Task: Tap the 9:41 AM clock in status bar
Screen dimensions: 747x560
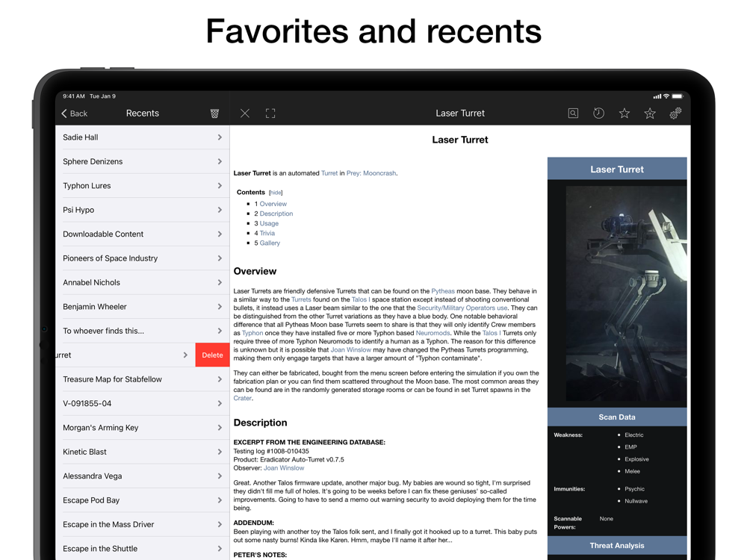Action: click(x=74, y=96)
